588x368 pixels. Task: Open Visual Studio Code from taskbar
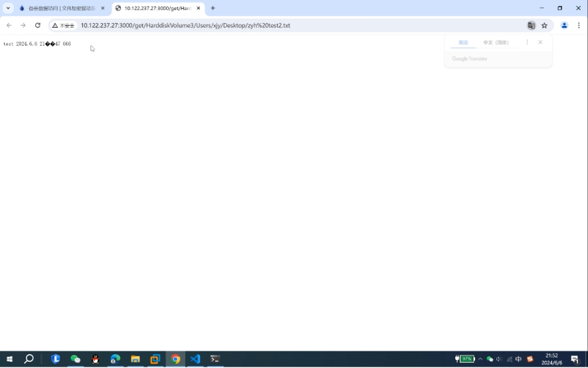(195, 359)
